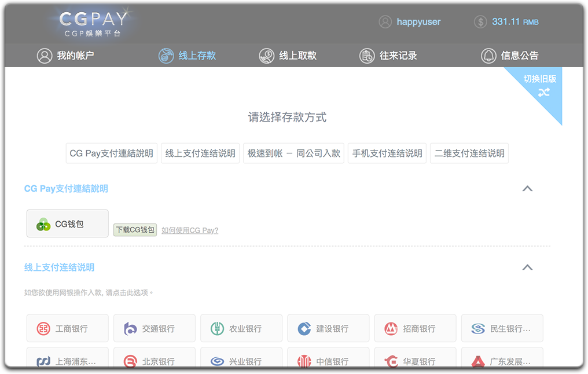Click the 下载CG钱包 download button
The height and width of the screenshot is (374, 588).
135,230
